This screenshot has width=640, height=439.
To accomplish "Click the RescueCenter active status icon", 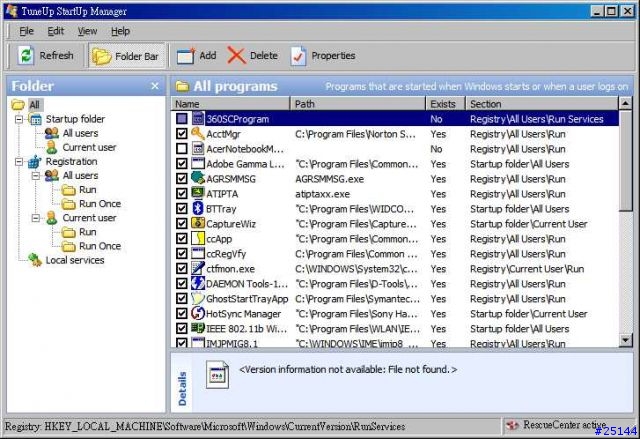I will (x=512, y=425).
